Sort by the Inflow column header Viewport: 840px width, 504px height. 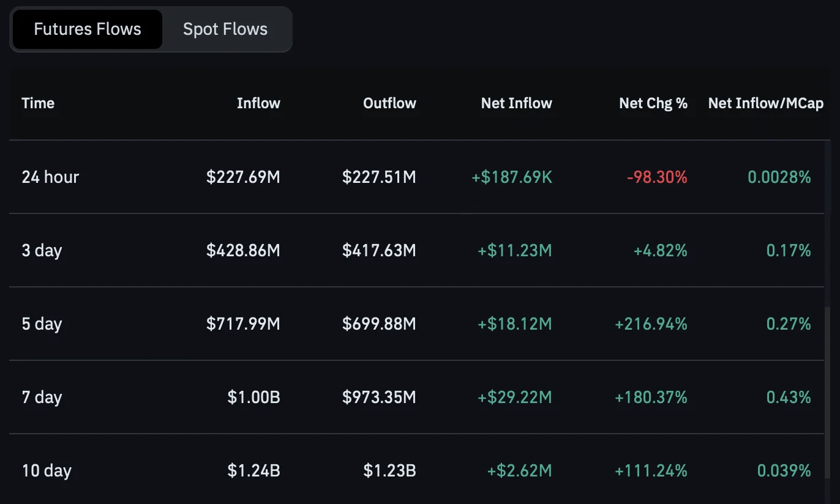point(258,103)
